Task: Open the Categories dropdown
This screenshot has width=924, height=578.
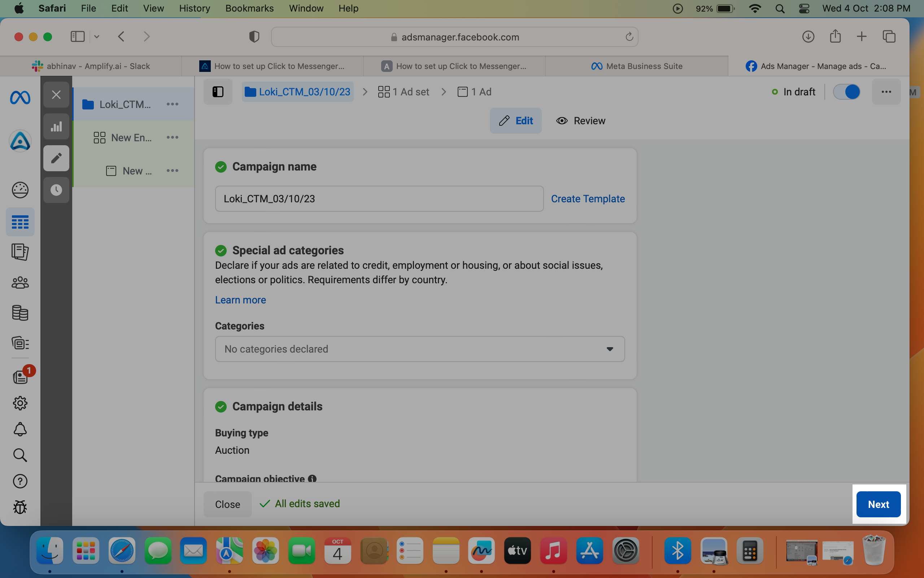Action: pos(420,349)
